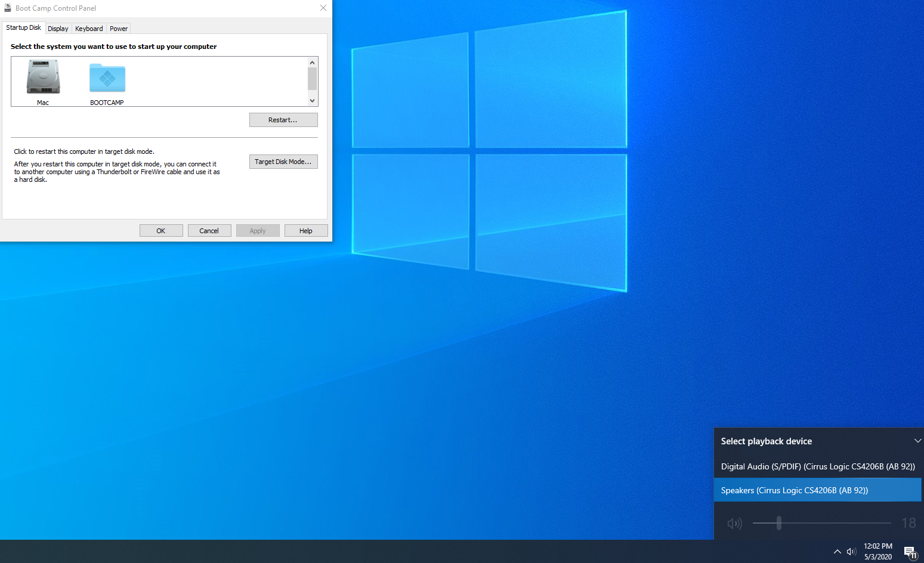This screenshot has height=563, width=924.
Task: Click scroll down arrow in disk list
Action: click(x=312, y=101)
